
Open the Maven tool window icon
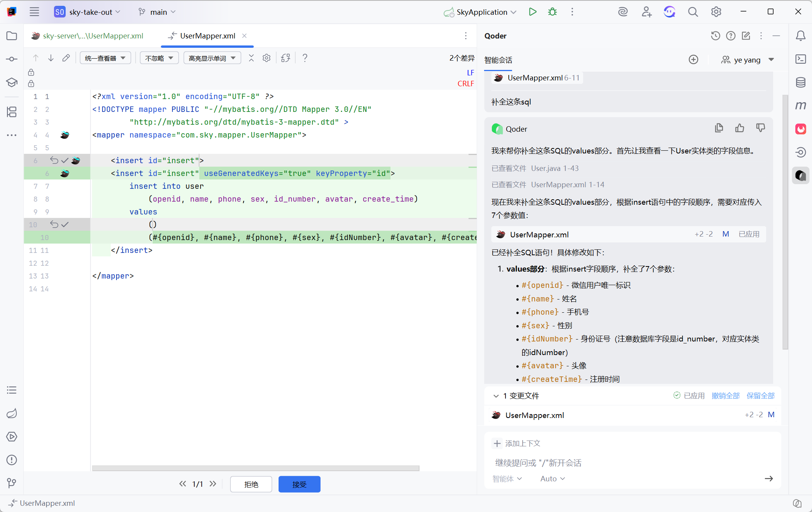[800, 106]
